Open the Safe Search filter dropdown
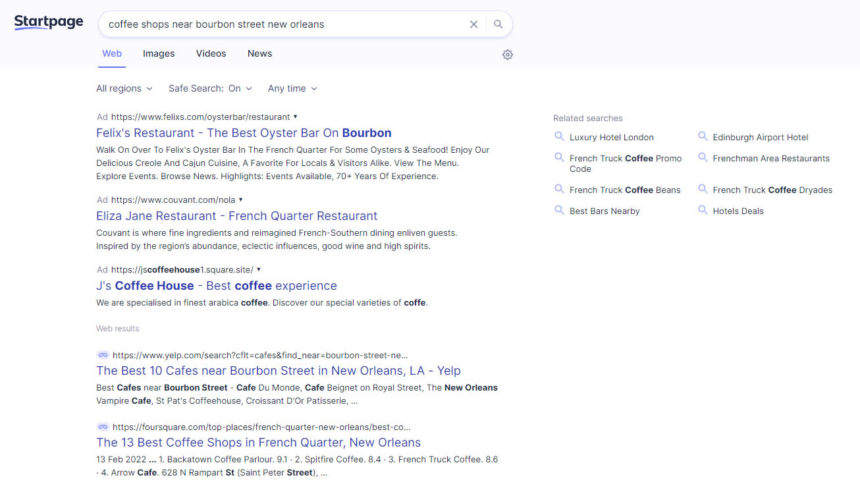Viewport: 860px width, 490px height. pos(210,89)
